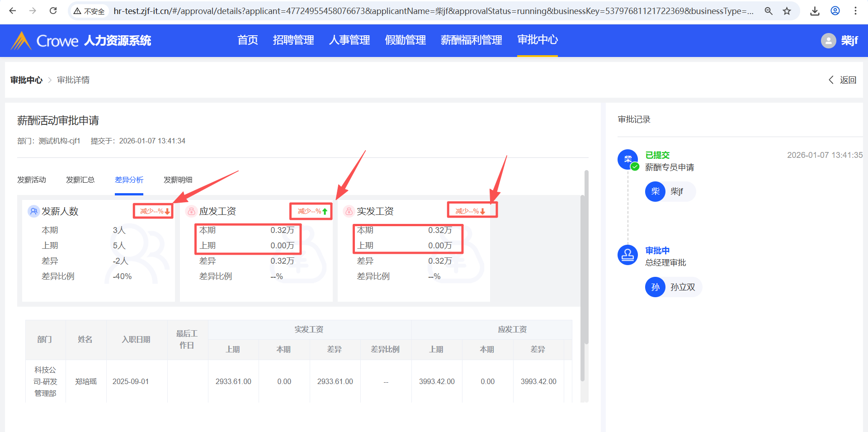868x432 pixels.
Task: Go back with the browser back arrow
Action: coord(13,11)
